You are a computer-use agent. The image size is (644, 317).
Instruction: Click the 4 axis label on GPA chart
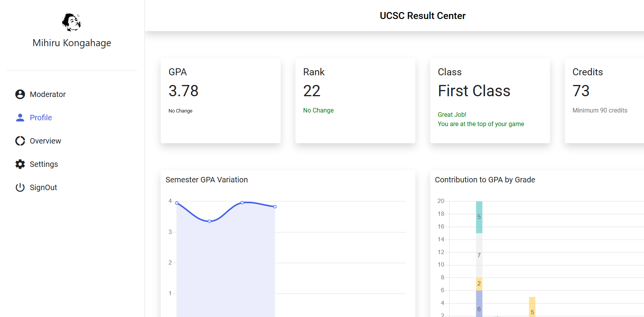(x=170, y=201)
